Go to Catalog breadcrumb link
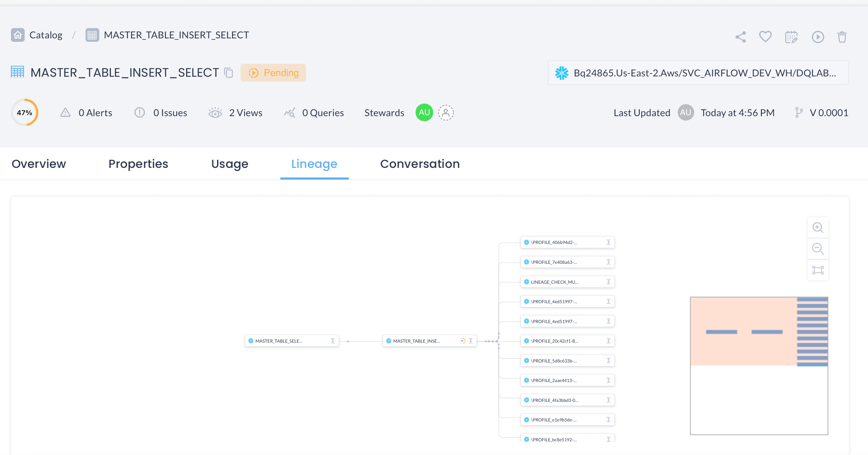868x455 pixels. tap(46, 35)
